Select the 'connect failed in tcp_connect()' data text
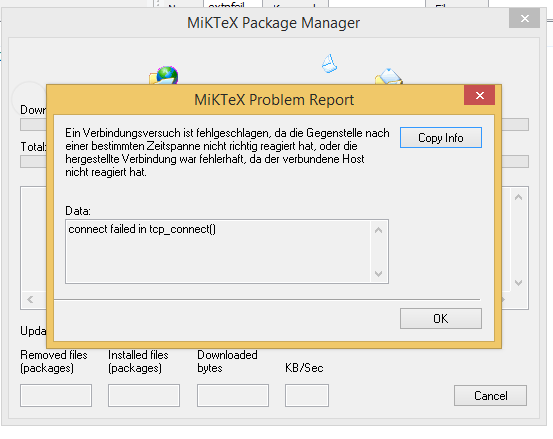Image resolution: width=553 pixels, height=439 pixels. click(x=142, y=229)
